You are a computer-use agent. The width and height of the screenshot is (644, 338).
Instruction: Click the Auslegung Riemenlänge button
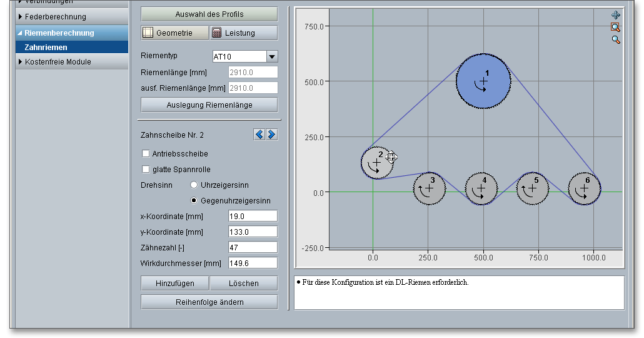click(x=209, y=105)
